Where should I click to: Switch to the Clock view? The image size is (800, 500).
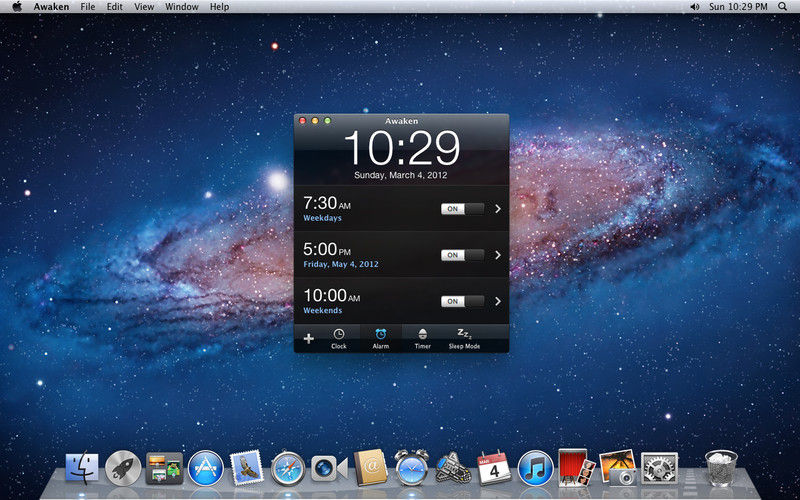coord(339,339)
